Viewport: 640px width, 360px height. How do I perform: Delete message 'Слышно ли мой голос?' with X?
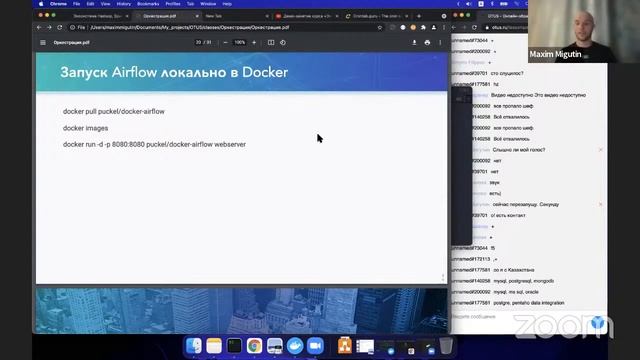(x=600, y=150)
